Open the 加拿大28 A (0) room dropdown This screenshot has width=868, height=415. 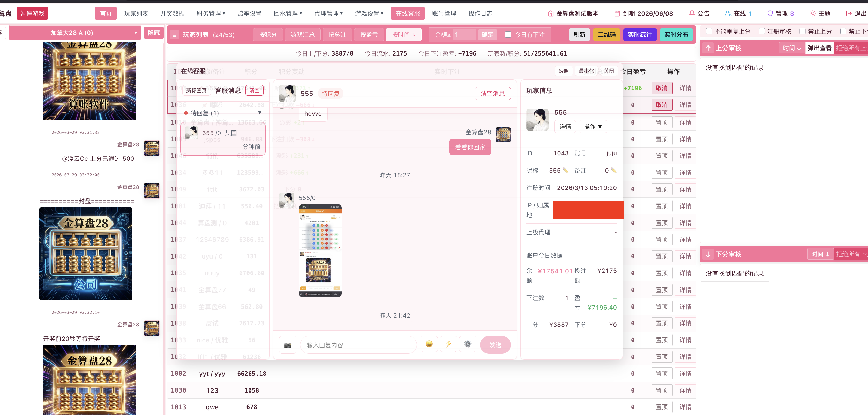tap(74, 33)
